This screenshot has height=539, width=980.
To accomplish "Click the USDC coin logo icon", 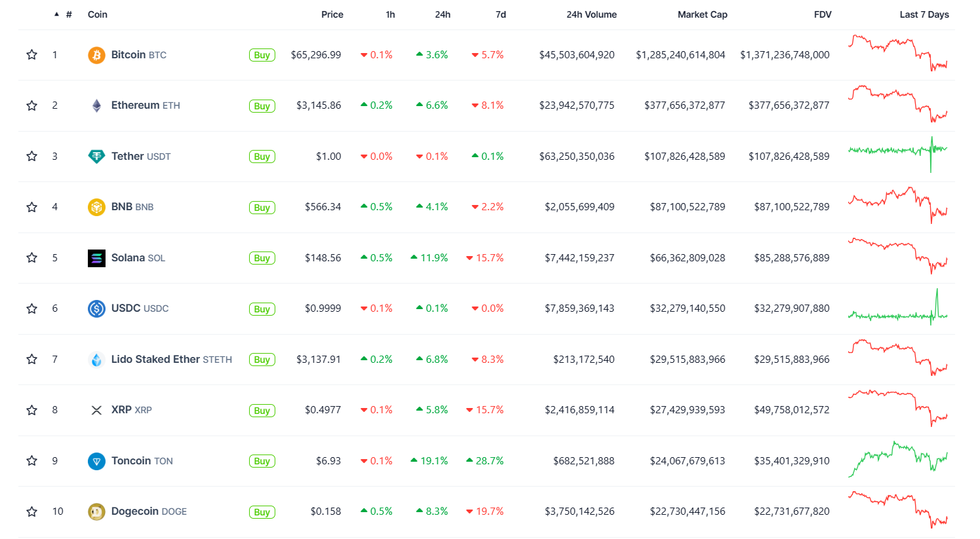I will pos(96,308).
